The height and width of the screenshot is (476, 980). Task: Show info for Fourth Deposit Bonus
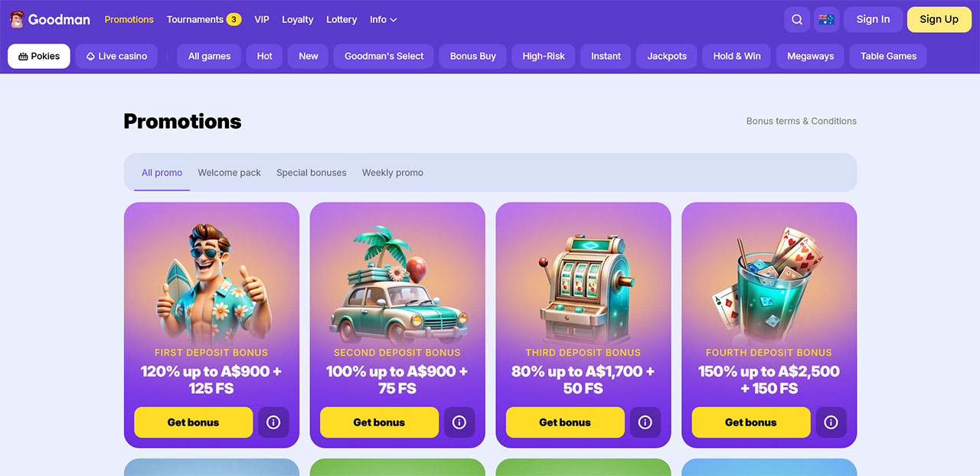pos(831,422)
